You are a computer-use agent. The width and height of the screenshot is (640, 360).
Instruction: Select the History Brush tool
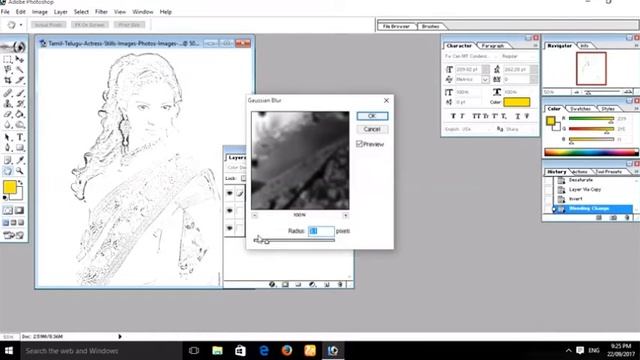click(x=20, y=104)
